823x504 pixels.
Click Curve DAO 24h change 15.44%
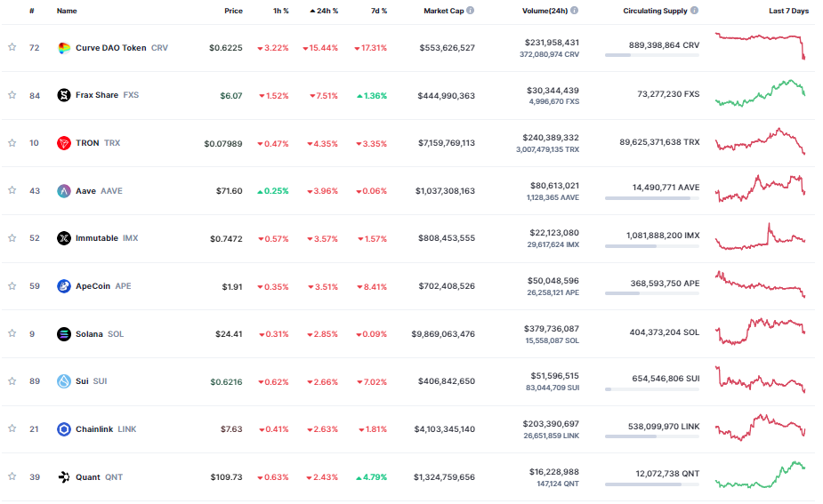320,48
